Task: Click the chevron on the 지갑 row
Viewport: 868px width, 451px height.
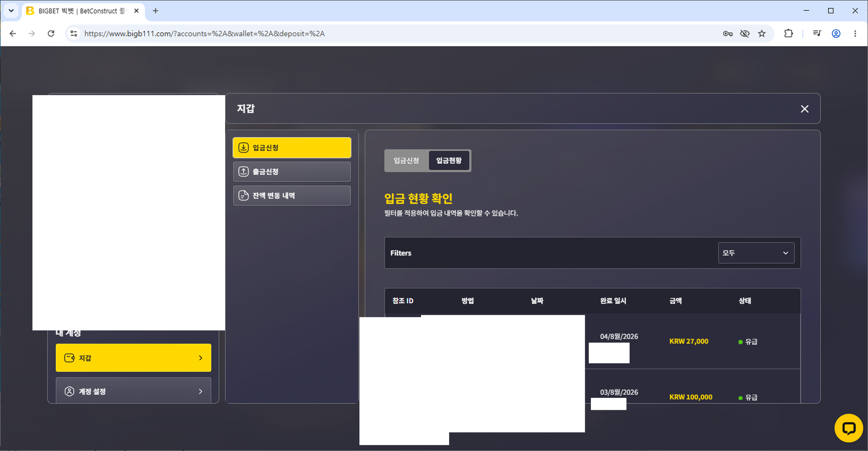Action: [200, 358]
